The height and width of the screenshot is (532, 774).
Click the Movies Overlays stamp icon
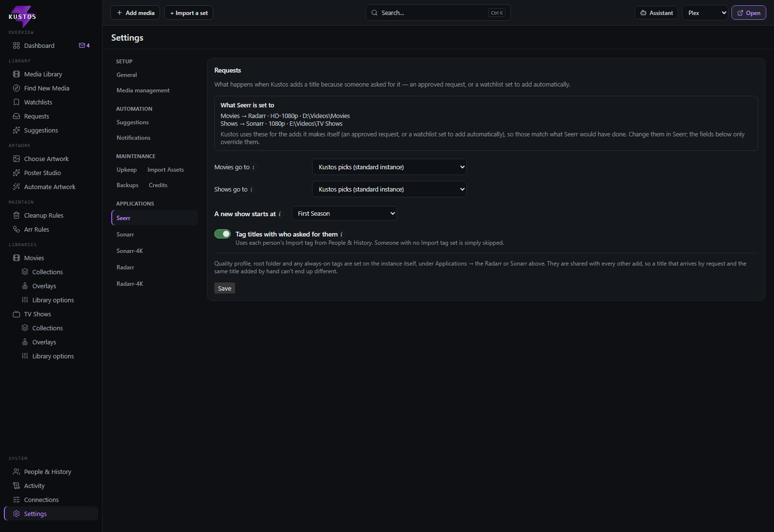(25, 286)
